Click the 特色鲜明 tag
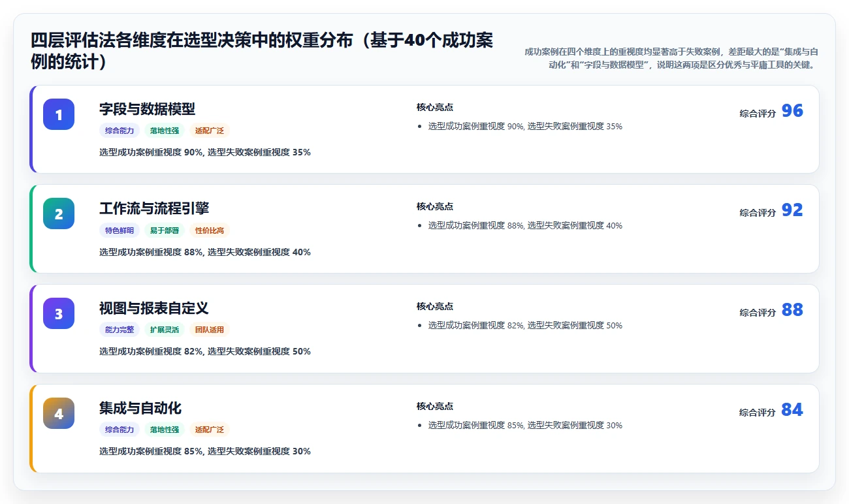Image resolution: width=849 pixels, height=504 pixels. [x=120, y=230]
